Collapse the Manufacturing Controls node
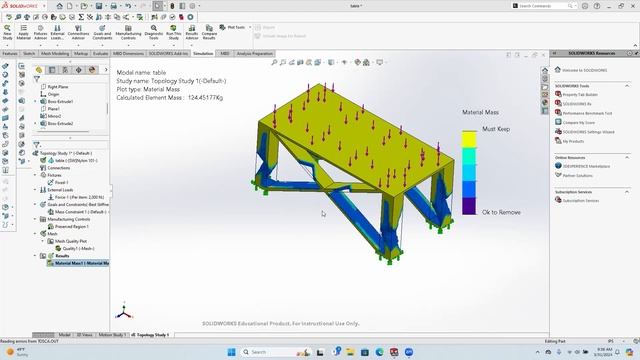Image resolution: width=640 pixels, height=360 pixels. [x=35, y=219]
